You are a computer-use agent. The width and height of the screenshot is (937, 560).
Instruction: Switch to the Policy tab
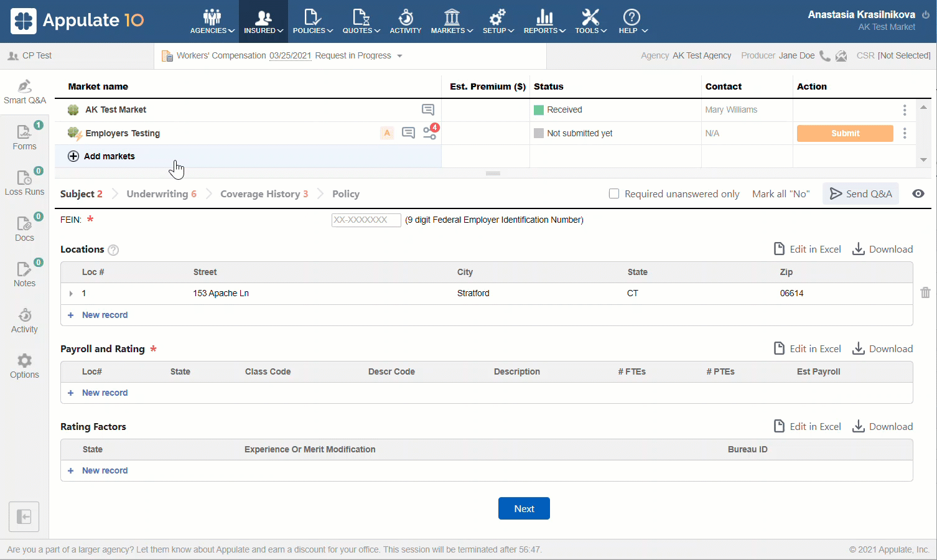(346, 194)
